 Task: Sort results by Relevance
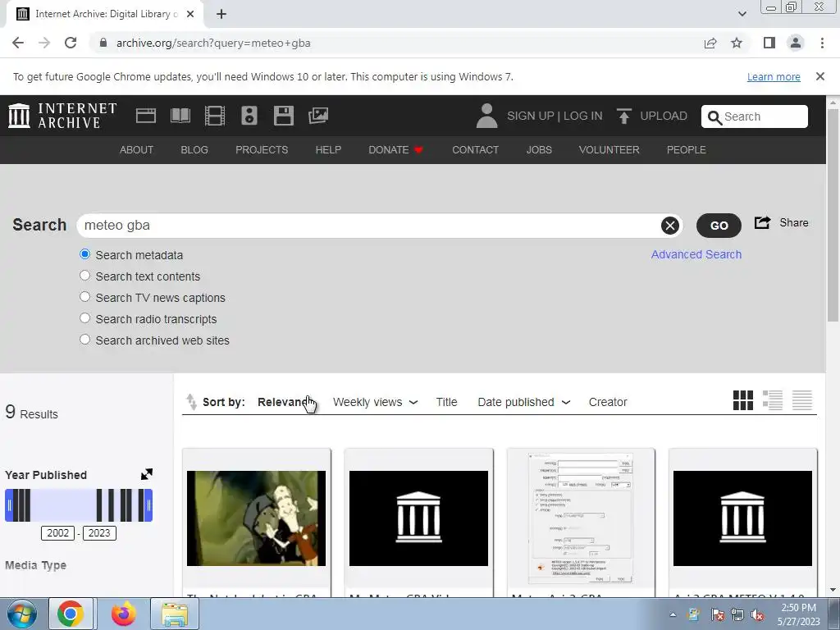(285, 402)
